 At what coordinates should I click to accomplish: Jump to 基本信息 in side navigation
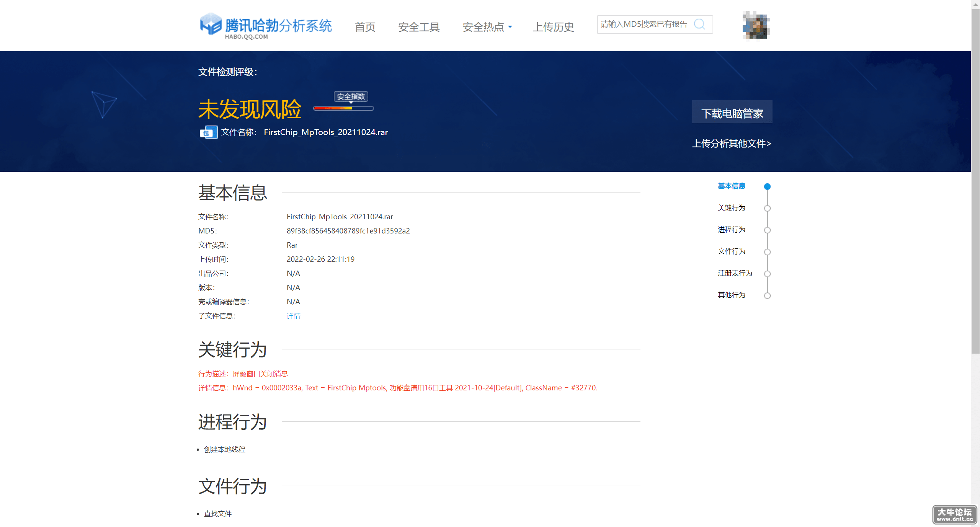point(732,186)
